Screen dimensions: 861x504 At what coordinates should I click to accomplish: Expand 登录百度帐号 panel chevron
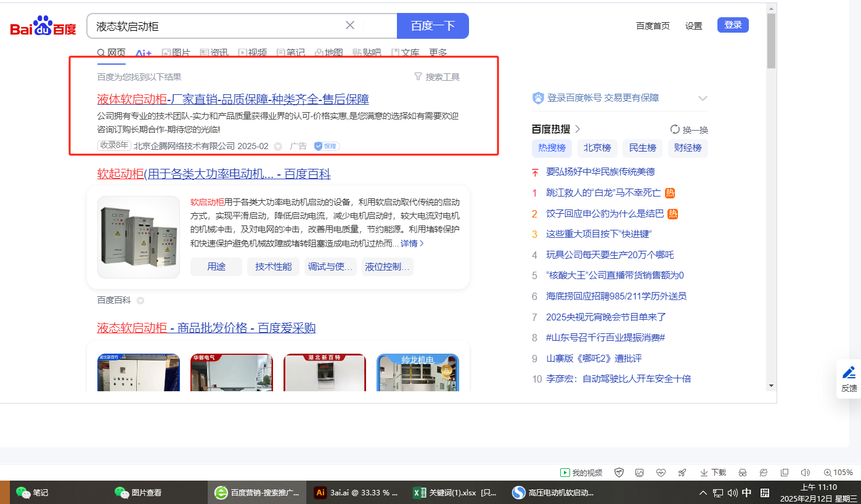(x=703, y=98)
